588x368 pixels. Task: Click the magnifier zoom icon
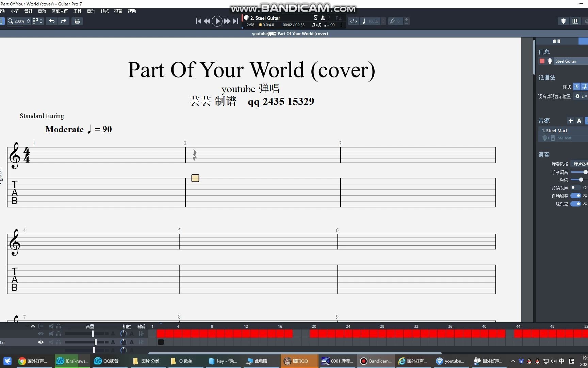11,21
